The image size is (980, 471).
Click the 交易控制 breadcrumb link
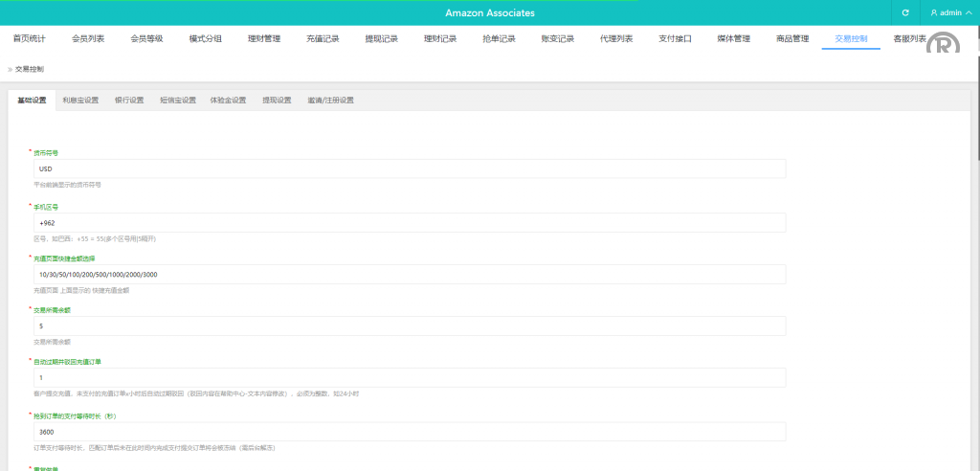[30, 69]
